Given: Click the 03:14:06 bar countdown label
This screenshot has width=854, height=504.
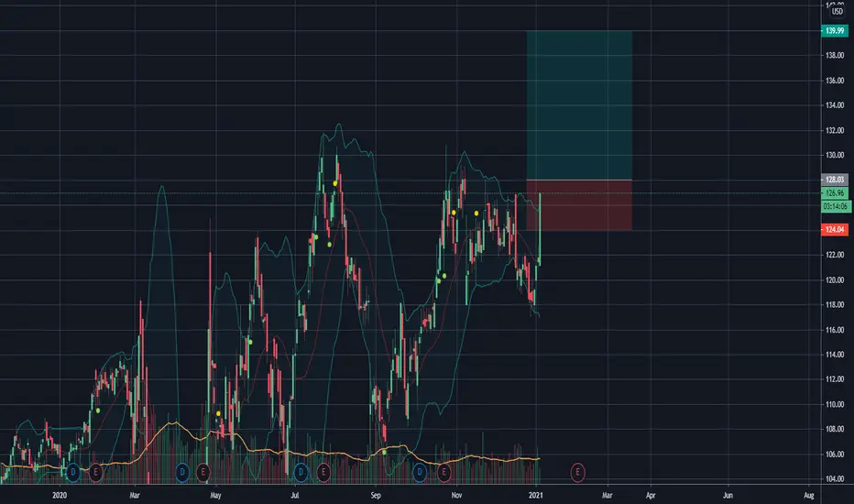Looking at the screenshot, I should point(836,206).
